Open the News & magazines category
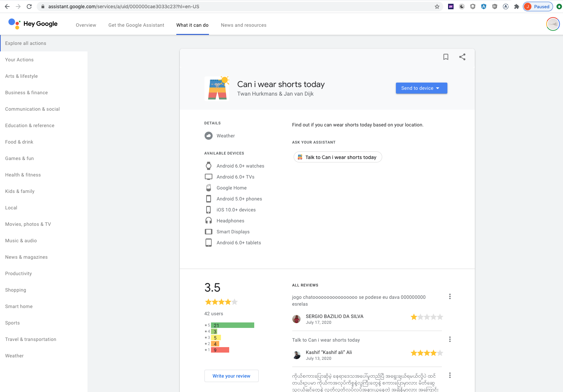 pos(44,257)
